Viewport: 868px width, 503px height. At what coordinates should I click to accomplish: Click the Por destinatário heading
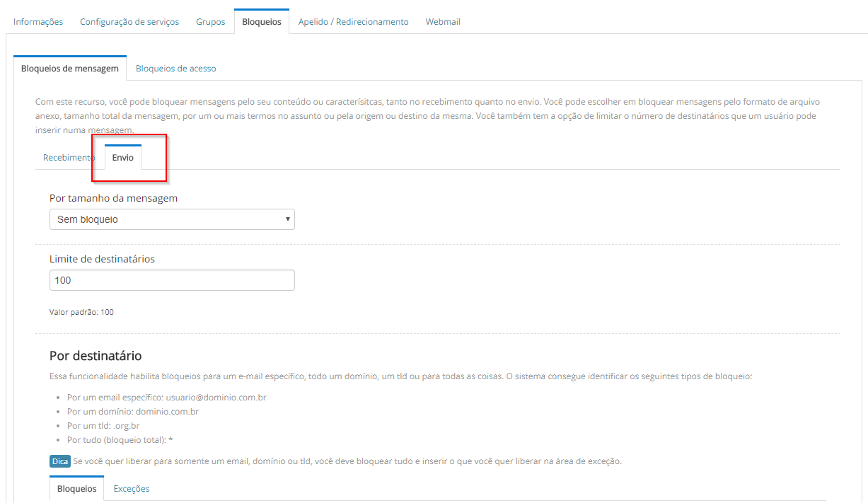click(x=96, y=355)
